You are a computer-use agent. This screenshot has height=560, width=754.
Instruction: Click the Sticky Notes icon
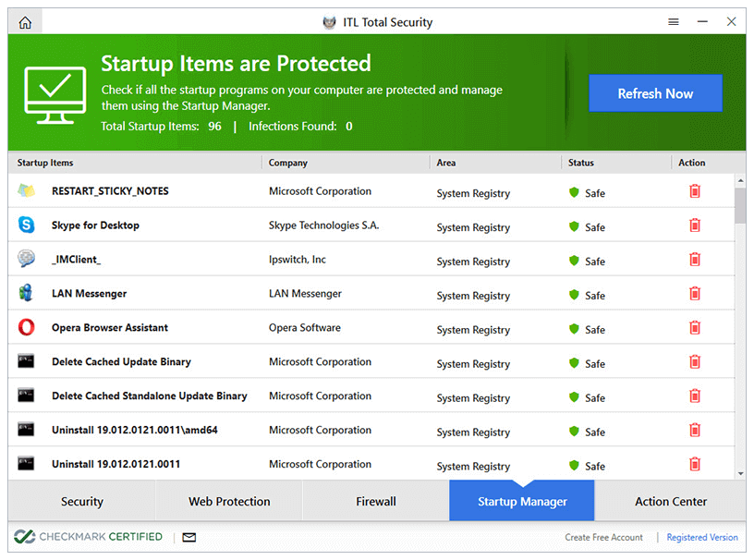(x=27, y=190)
